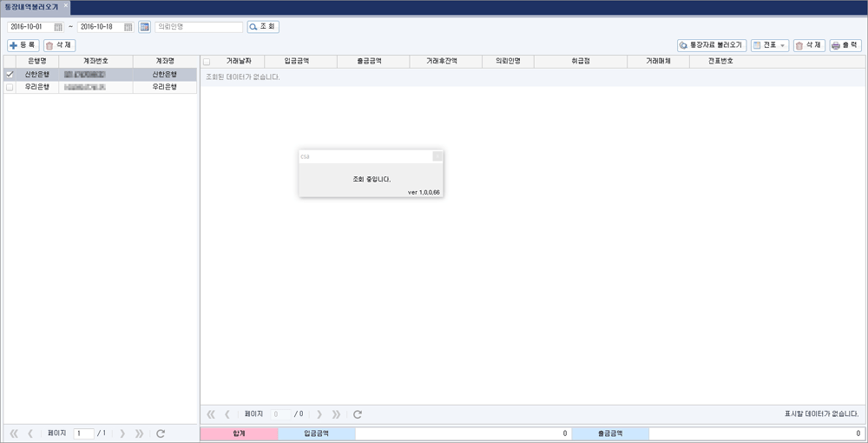Click the blue date range preset icon

144,27
